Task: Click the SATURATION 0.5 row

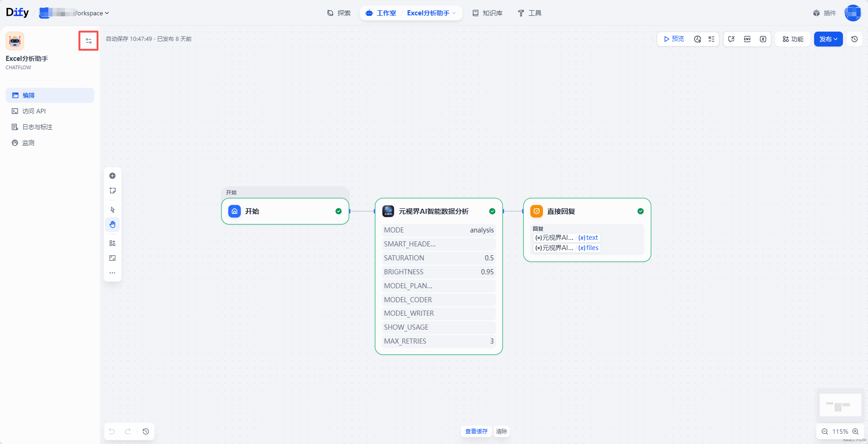Action: coord(439,258)
